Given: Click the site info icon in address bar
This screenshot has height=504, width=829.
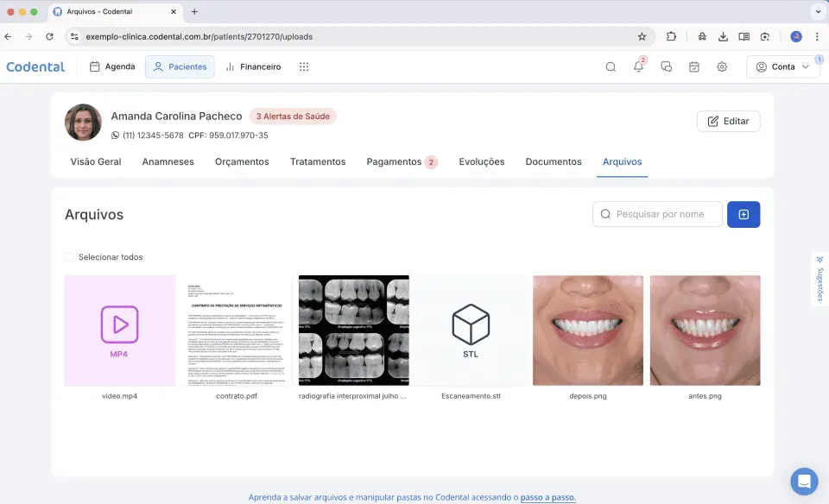Looking at the screenshot, I should tap(74, 36).
